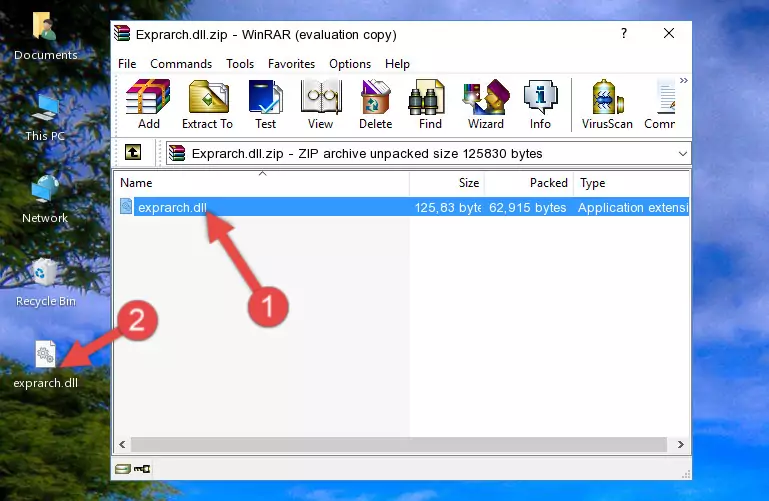
Task: Sort list by Name column
Action: coord(262,182)
